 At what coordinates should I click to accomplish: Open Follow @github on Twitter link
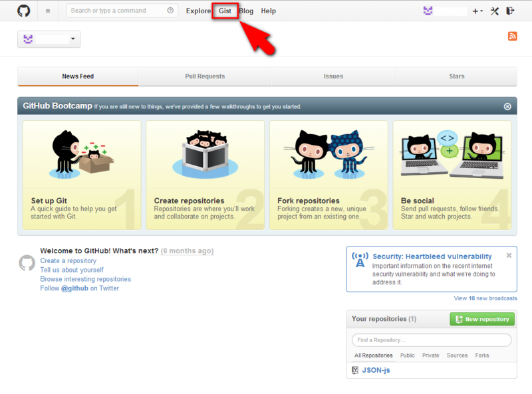point(79,288)
